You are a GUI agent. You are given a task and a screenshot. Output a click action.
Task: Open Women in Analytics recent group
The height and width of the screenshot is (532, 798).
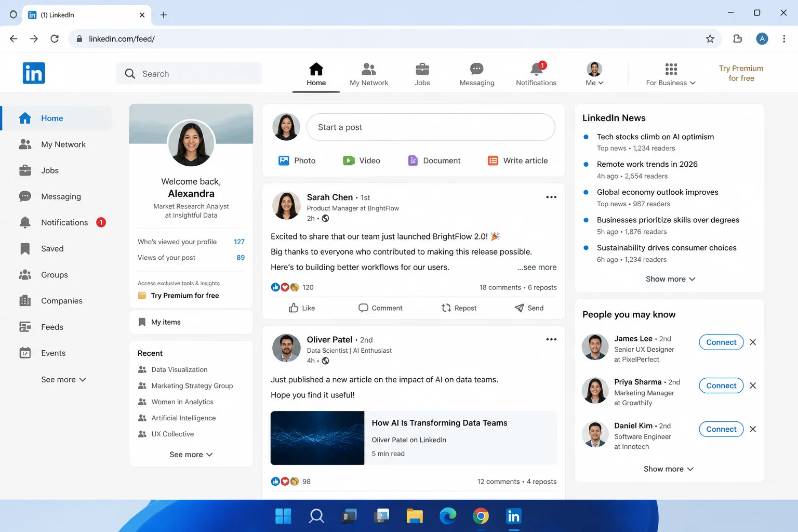click(176, 402)
